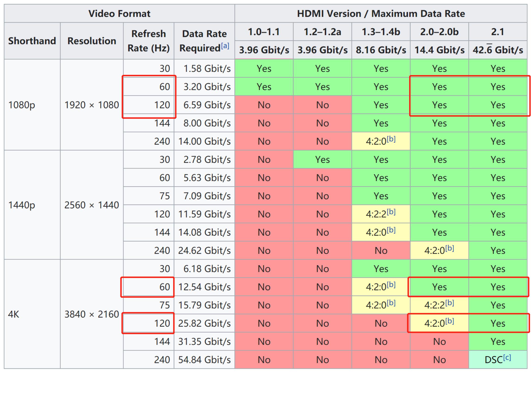
Task: Click the Video Format header
Action: (119, 13)
